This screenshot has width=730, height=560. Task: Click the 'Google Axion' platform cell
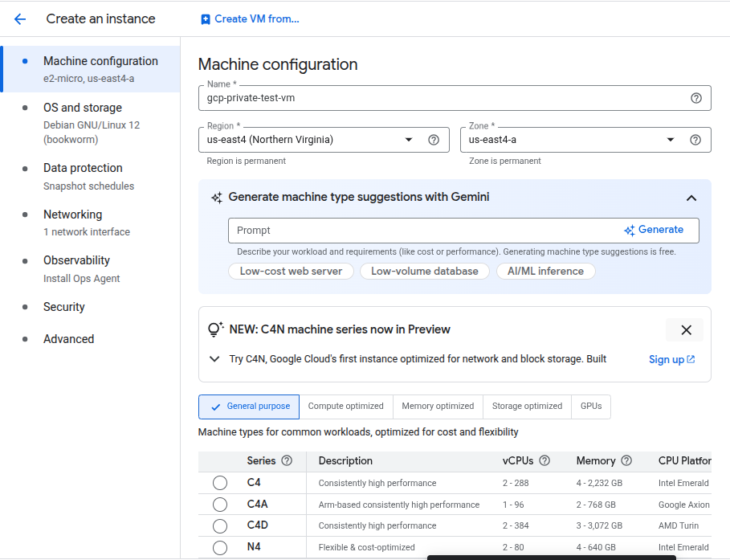coord(684,505)
